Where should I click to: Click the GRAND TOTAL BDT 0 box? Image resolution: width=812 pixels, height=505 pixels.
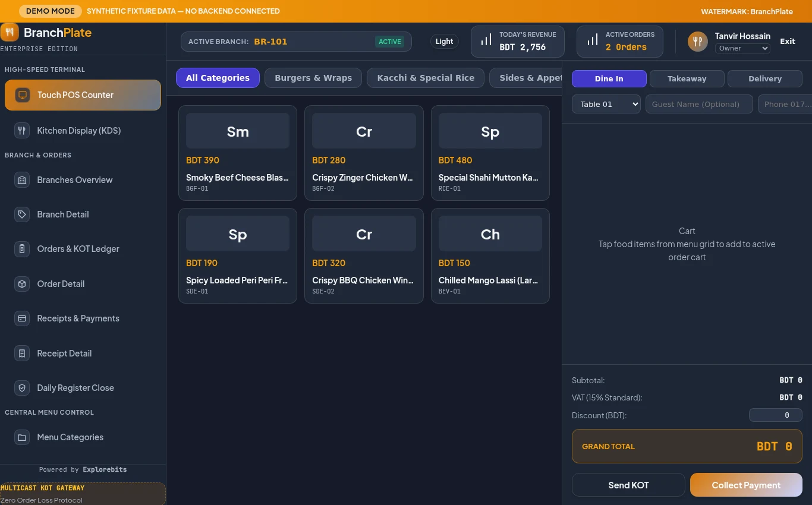point(687,446)
